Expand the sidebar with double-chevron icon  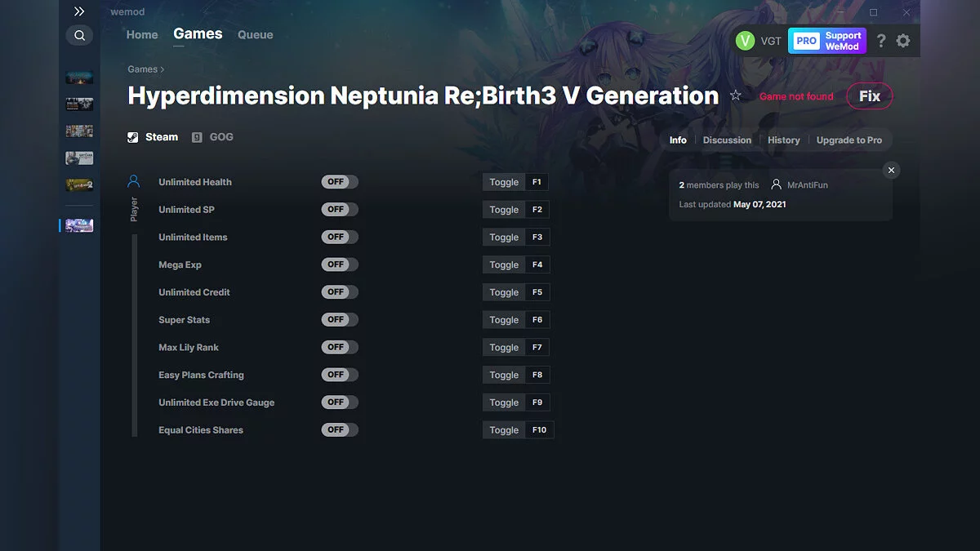pyautogui.click(x=79, y=11)
